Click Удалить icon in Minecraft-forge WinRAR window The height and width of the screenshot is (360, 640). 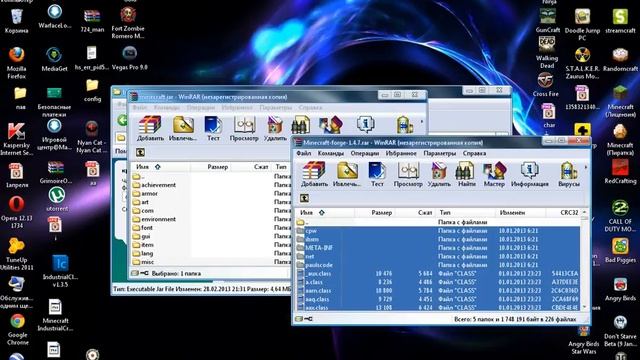(439, 174)
